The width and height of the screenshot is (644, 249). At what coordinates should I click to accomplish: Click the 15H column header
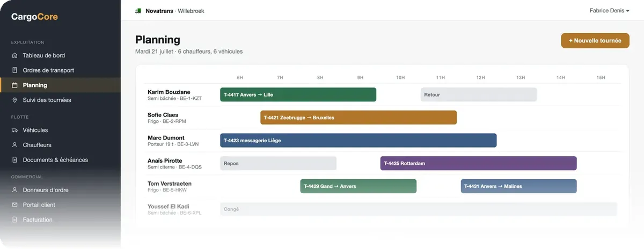point(601,78)
